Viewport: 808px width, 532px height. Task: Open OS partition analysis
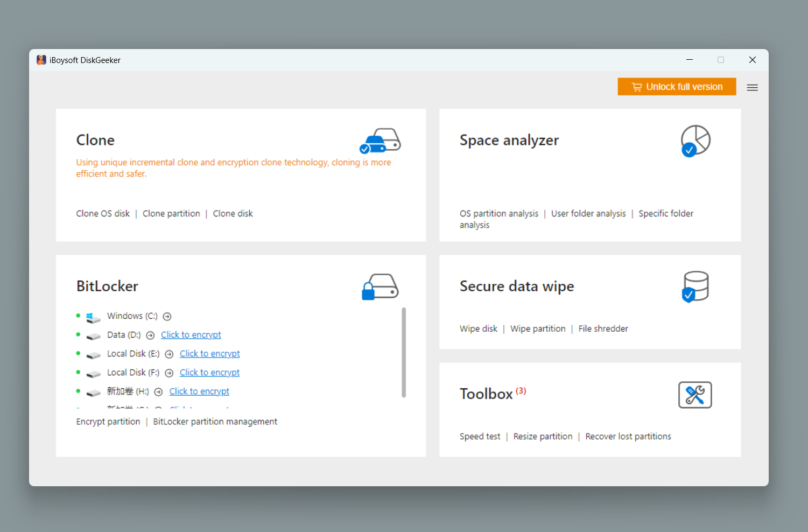click(x=499, y=214)
